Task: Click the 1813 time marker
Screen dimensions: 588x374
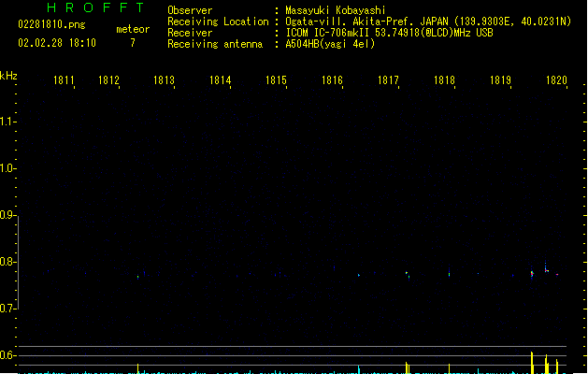Action: point(165,80)
